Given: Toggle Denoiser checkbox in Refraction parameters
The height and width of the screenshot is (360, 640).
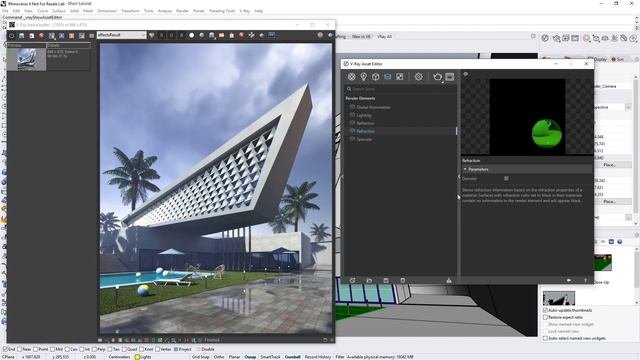Looking at the screenshot, I should point(506,178).
